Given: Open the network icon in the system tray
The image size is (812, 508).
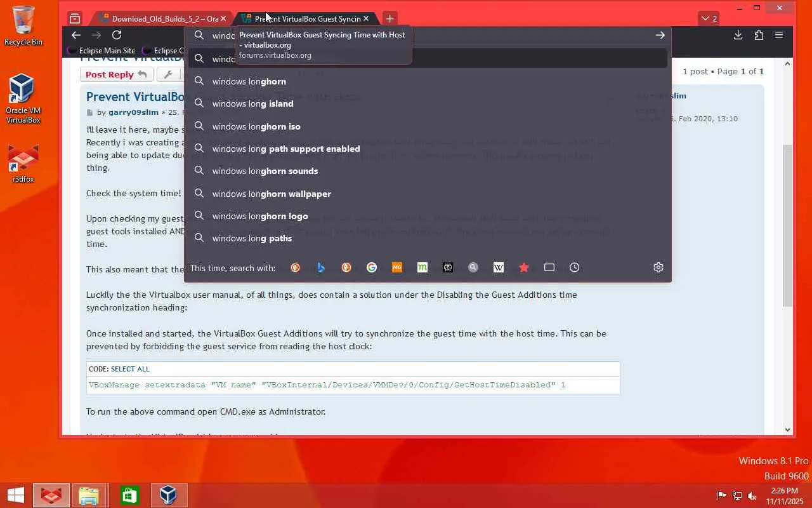Looking at the screenshot, I should [737, 495].
